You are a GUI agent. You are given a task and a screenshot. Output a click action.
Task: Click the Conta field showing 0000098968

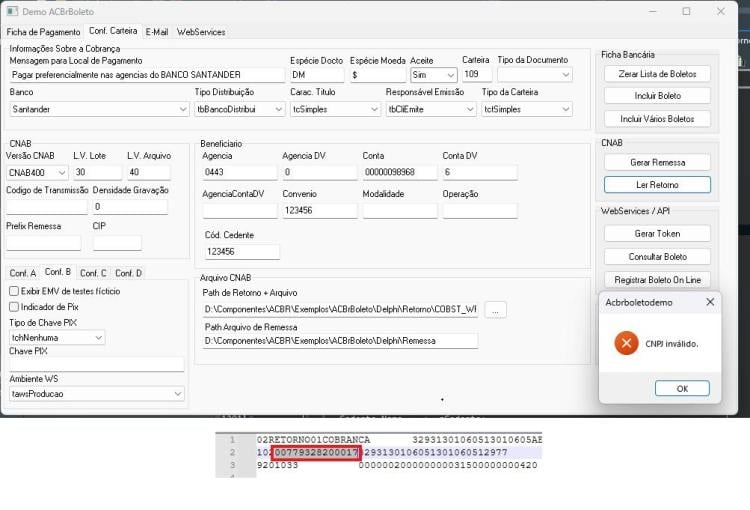click(x=400, y=172)
